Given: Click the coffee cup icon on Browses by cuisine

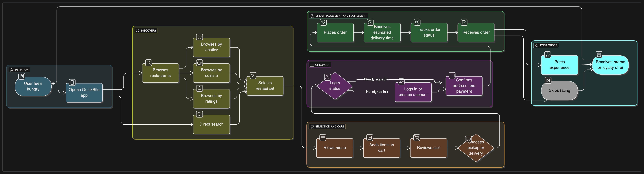Looking at the screenshot, I should (x=199, y=63).
